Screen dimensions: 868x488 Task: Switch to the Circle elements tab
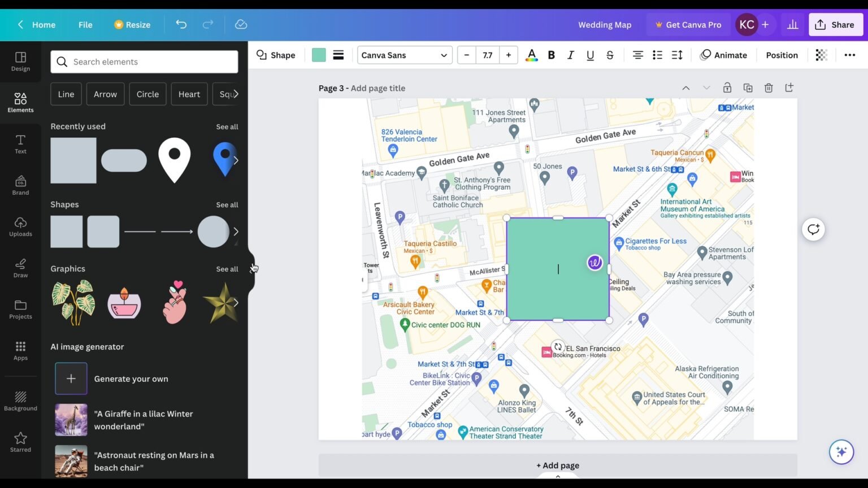click(147, 94)
